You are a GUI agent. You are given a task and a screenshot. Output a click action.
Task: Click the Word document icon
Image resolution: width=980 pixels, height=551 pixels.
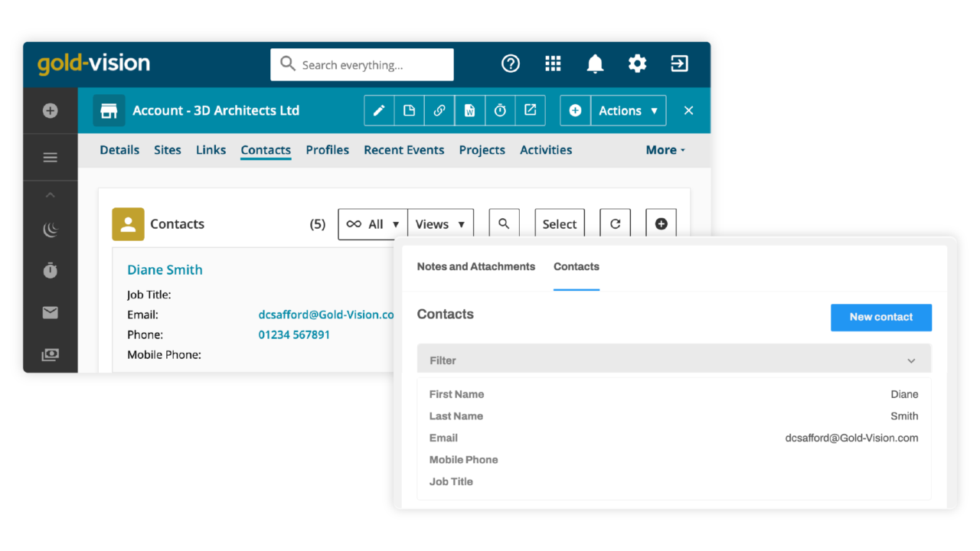coord(470,111)
